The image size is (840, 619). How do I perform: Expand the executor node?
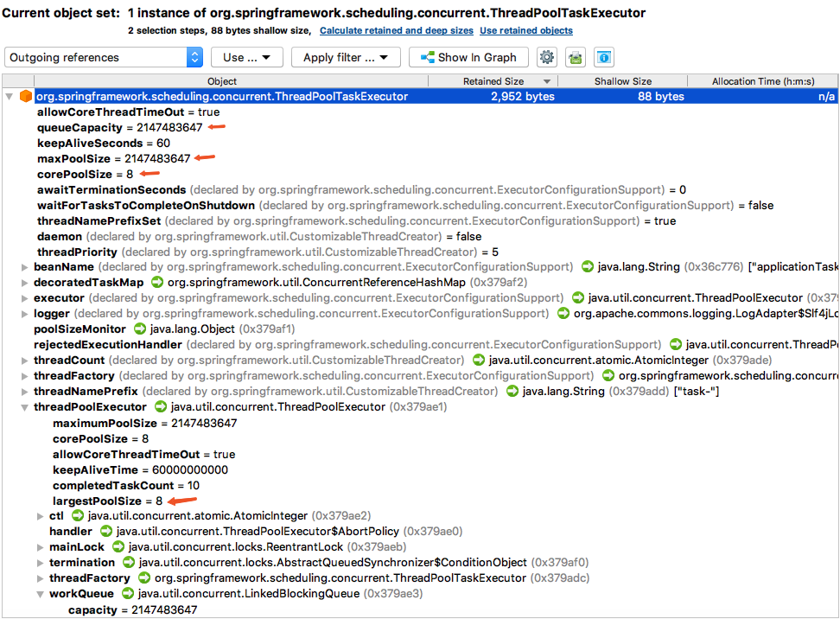tap(24, 298)
